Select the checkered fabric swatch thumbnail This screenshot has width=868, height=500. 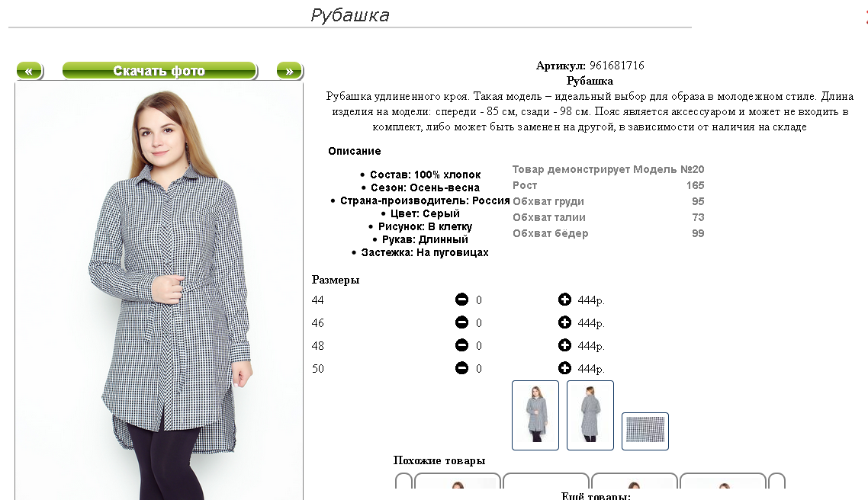click(x=645, y=431)
